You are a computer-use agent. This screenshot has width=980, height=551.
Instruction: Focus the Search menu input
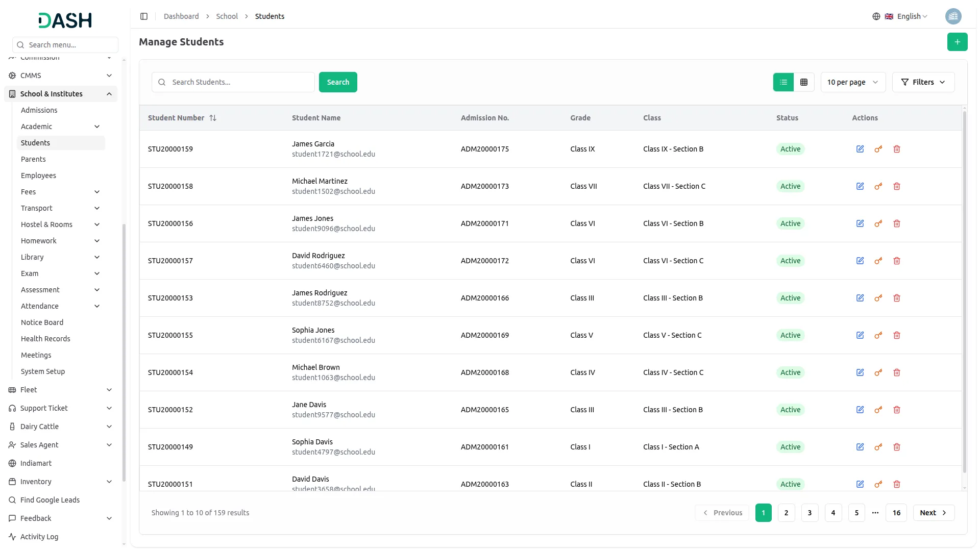tap(65, 45)
